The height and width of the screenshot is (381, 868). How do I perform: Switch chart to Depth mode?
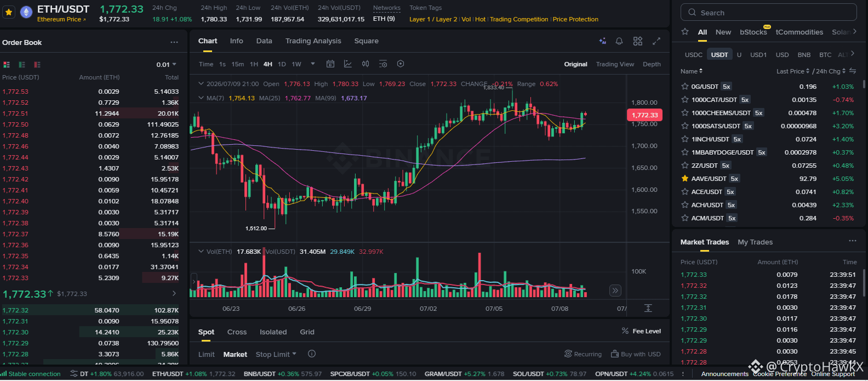pos(652,64)
